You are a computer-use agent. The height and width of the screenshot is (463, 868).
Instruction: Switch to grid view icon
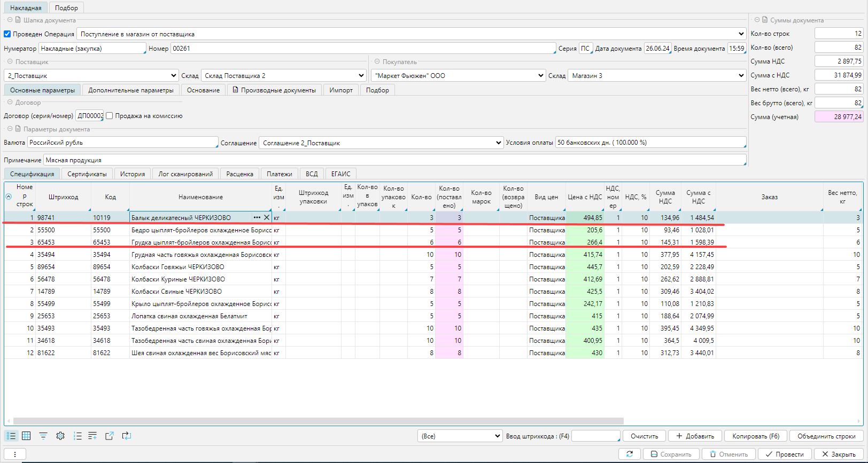tap(26, 436)
